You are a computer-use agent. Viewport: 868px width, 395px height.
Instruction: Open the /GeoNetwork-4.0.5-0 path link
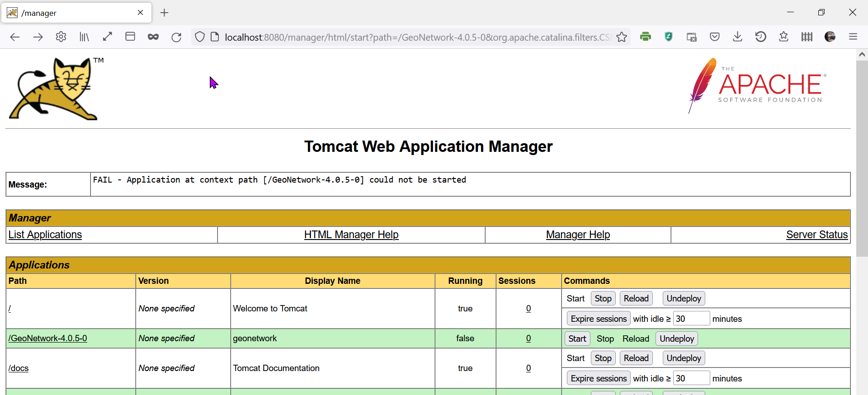pyautogui.click(x=48, y=339)
